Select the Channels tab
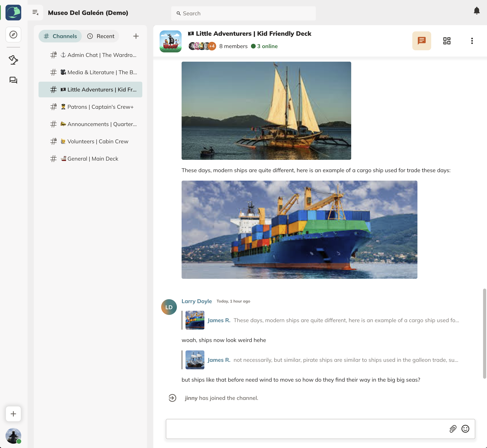 coord(60,36)
